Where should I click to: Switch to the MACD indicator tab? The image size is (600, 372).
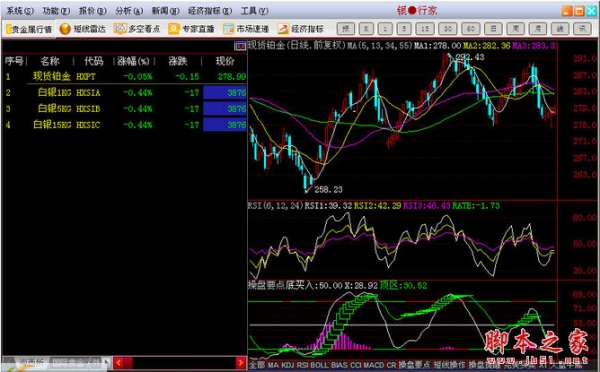click(x=373, y=365)
